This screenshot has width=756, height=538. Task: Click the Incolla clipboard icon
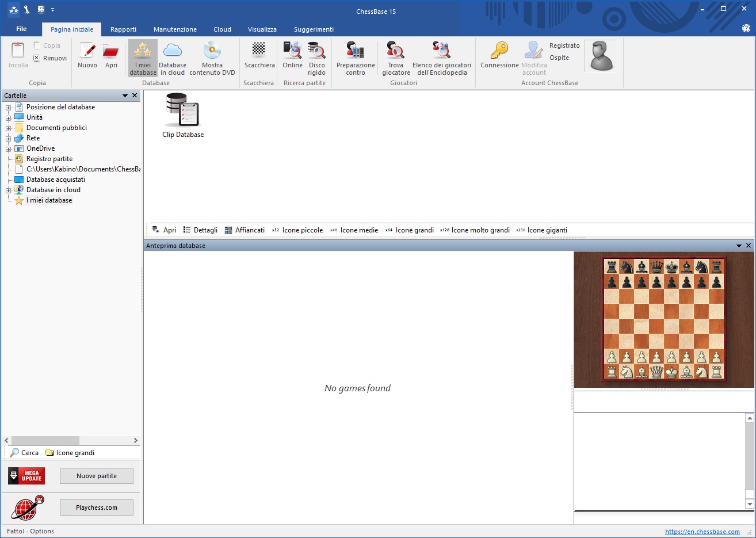pos(18,51)
